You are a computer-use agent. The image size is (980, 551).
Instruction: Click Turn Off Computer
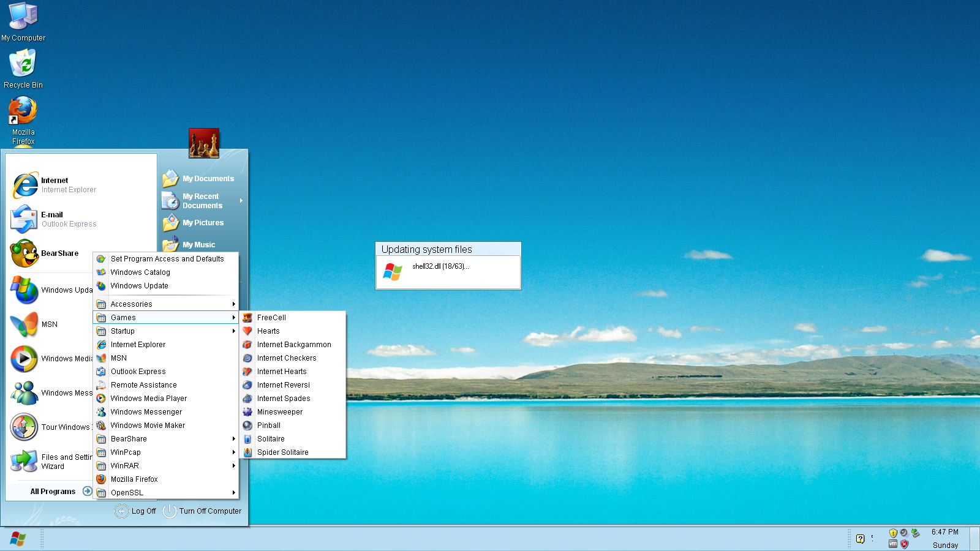point(202,511)
